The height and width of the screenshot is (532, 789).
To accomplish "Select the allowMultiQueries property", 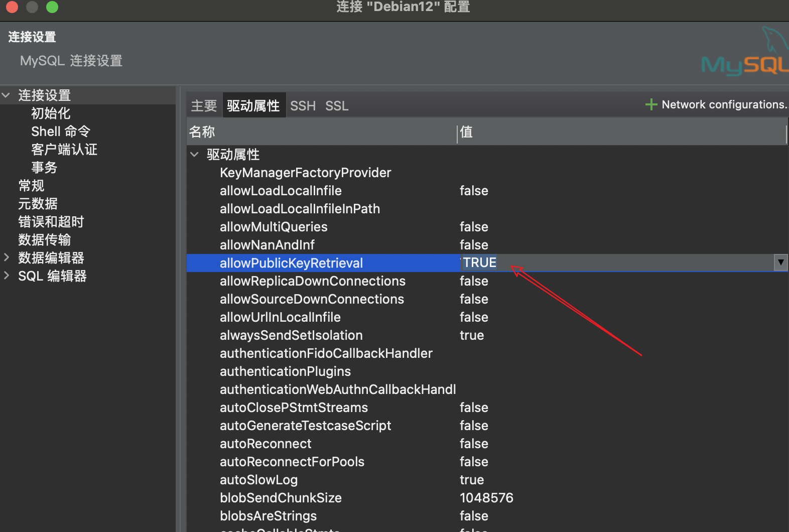I will (x=274, y=227).
